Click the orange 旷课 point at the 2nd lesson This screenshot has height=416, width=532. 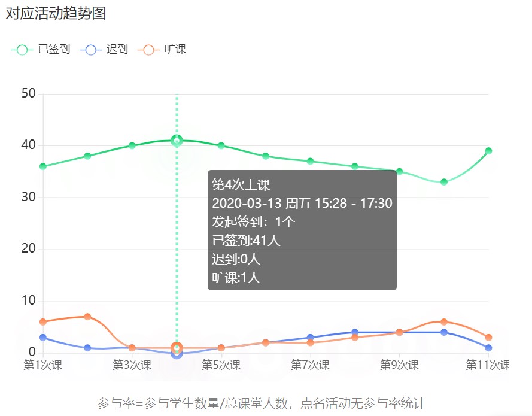point(87,317)
